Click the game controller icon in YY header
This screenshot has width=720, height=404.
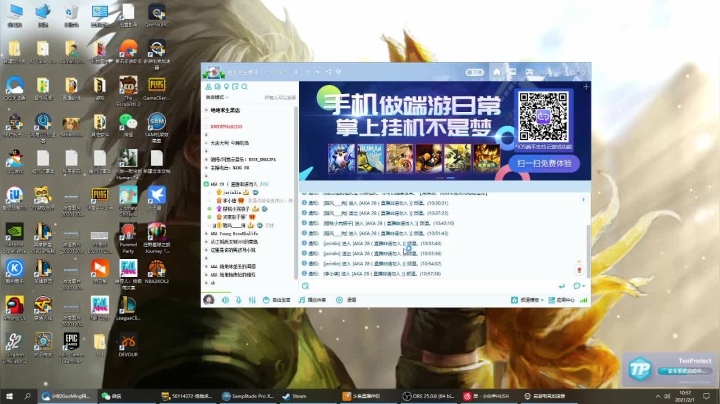(529, 72)
